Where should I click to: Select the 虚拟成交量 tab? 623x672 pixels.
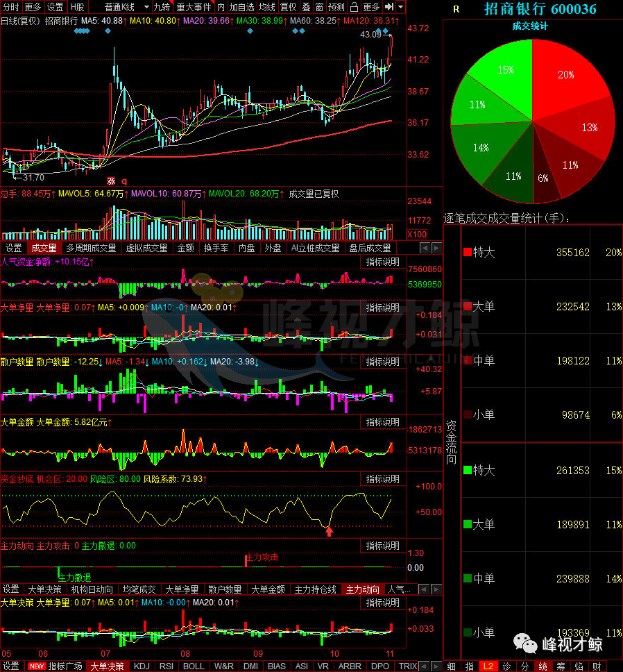click(146, 248)
